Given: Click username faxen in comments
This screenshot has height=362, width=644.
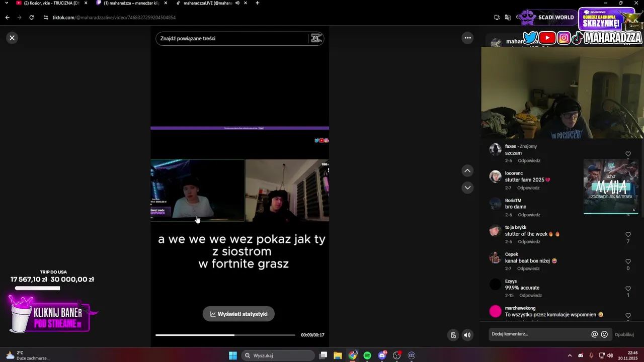Looking at the screenshot, I should coord(511,146).
